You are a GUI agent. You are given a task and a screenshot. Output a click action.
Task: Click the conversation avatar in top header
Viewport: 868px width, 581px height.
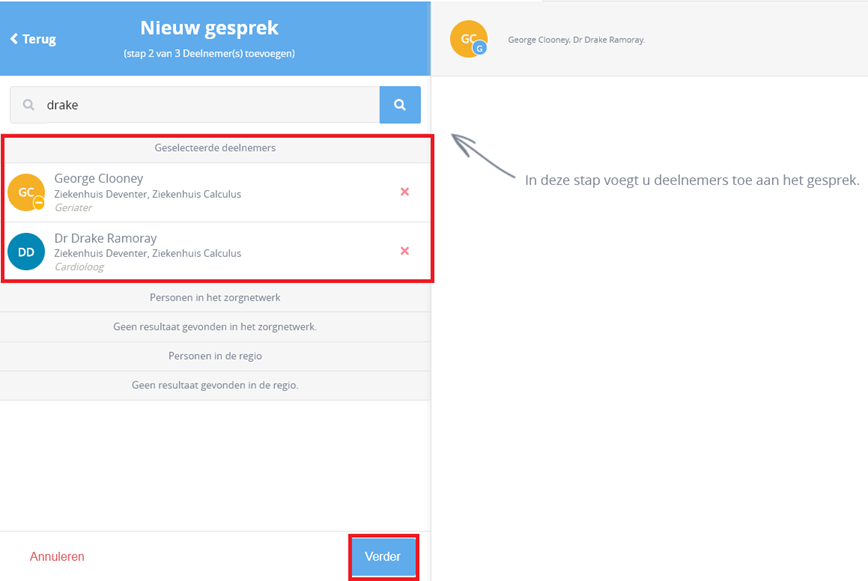468,39
